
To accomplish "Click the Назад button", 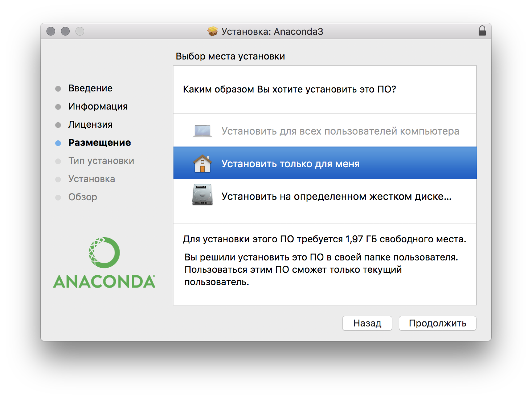I will [367, 323].
